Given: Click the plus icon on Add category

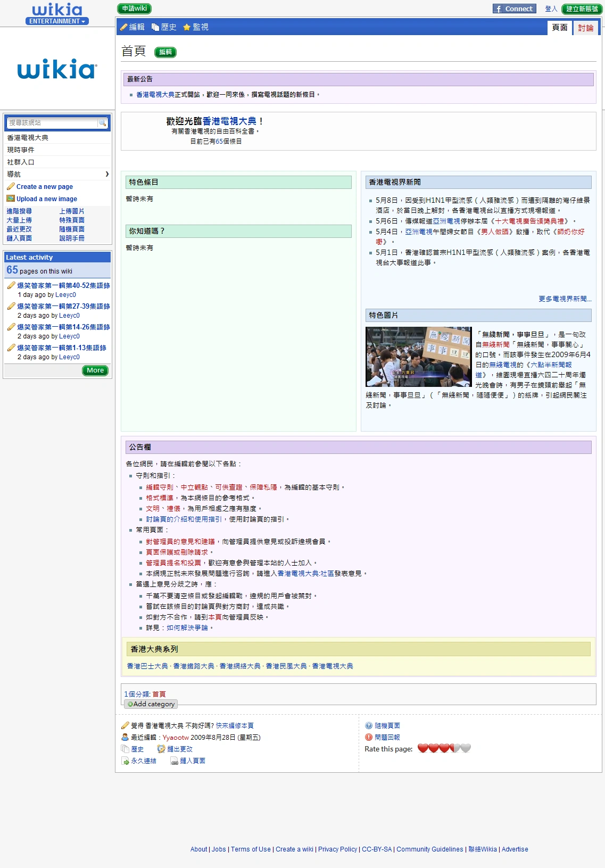Looking at the screenshot, I should 130,704.
